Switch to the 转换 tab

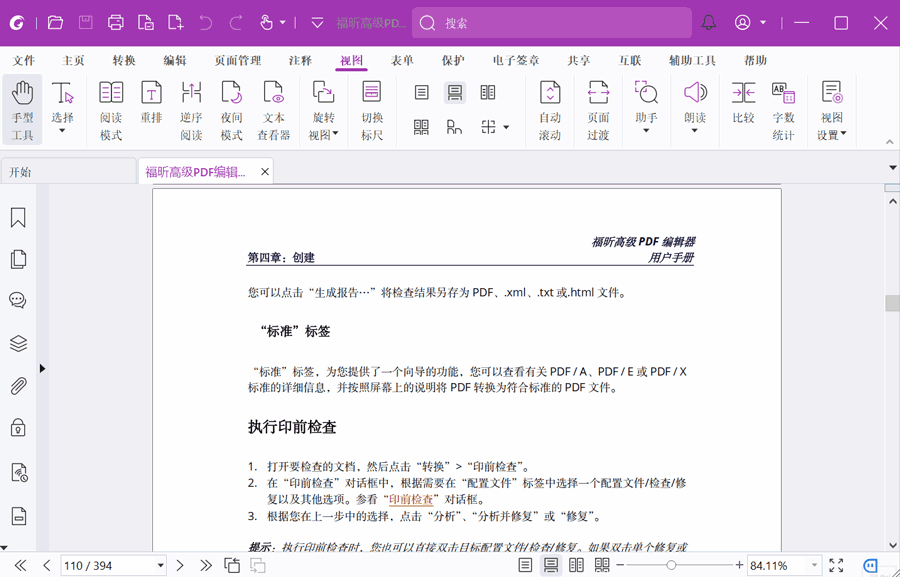(124, 60)
